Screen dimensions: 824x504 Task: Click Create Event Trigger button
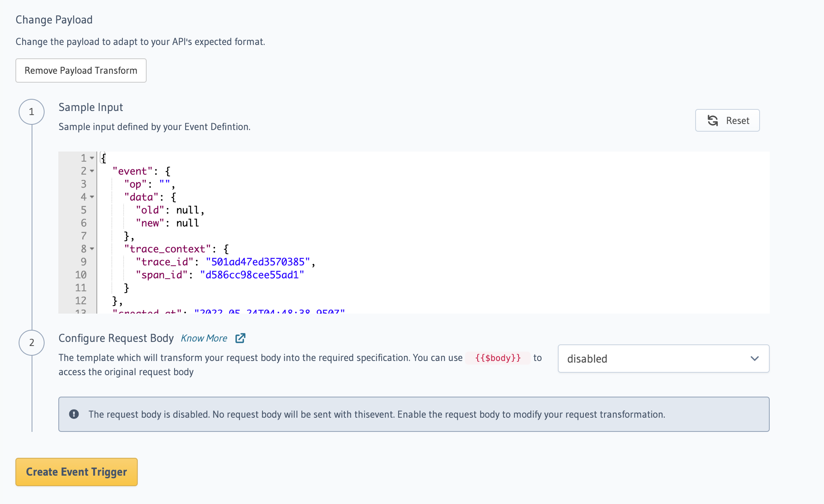coord(77,472)
